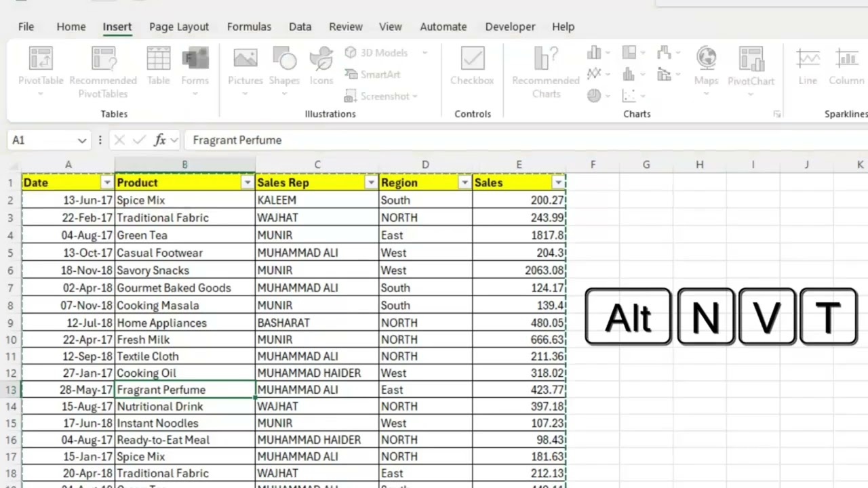Click the Forms icon
Image resolution: width=868 pixels, height=488 pixels.
click(x=195, y=58)
